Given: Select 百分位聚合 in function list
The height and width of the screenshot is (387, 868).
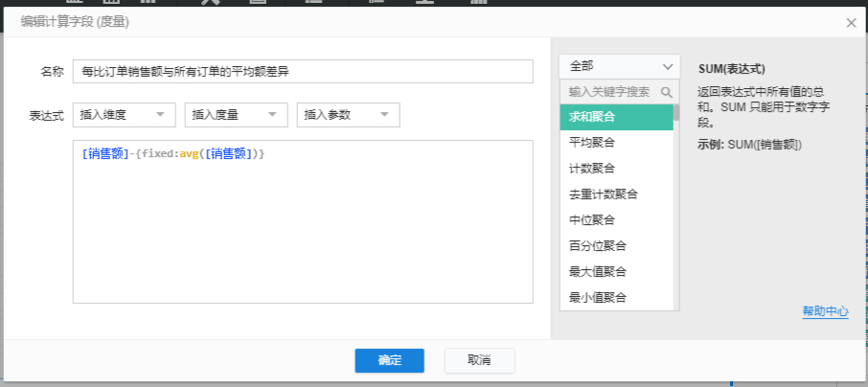Looking at the screenshot, I should pos(616,246).
